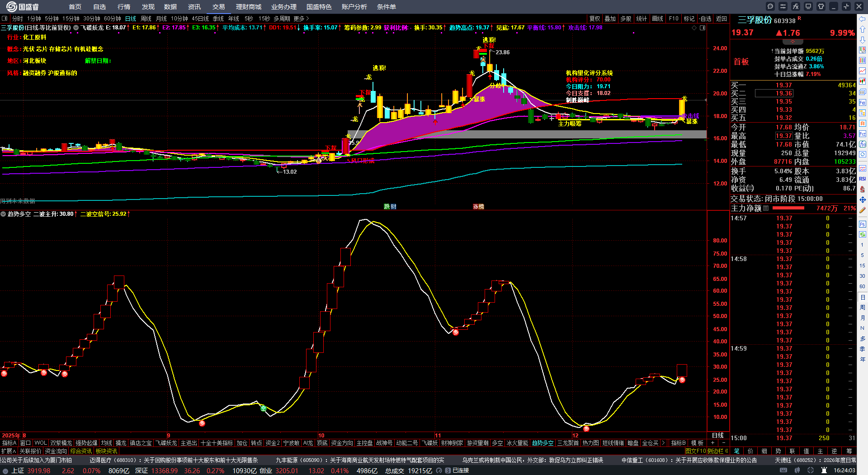Open the 指标A indicator group
Viewport: 868px width, 475px height.
click(9, 443)
